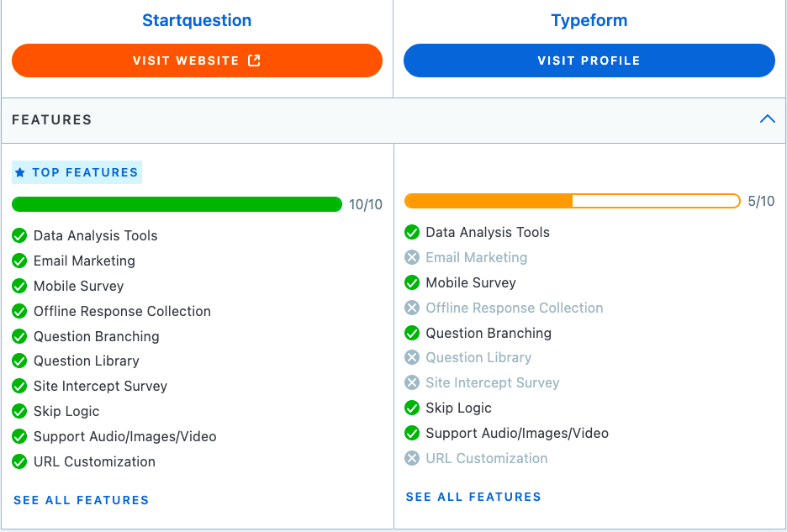Click gray X beside Typeform Site Intercept Survey

[411, 382]
